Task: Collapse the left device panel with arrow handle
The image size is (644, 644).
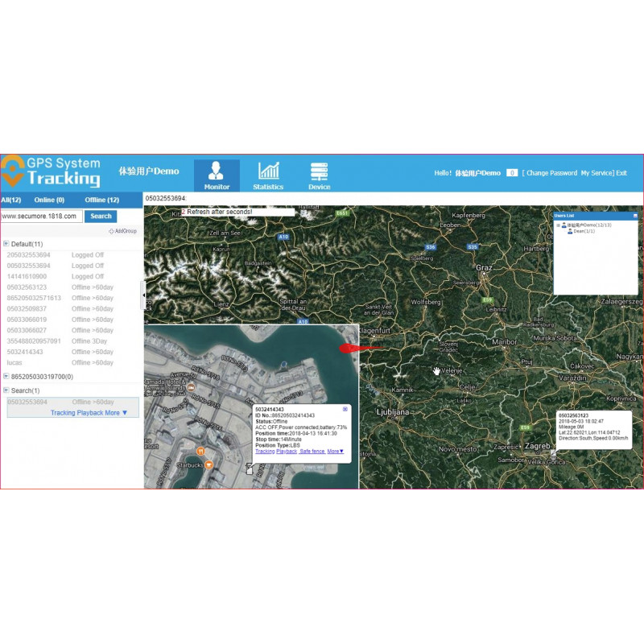Action: tap(143, 295)
